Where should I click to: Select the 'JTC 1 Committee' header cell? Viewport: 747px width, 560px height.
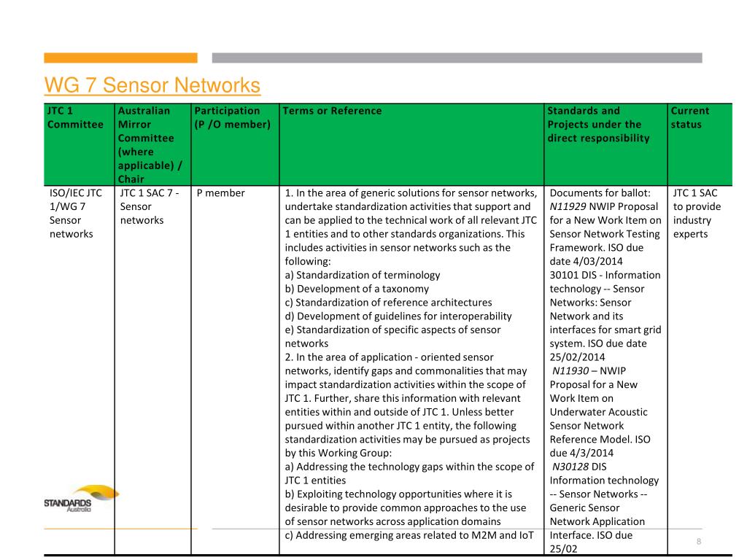coord(79,145)
